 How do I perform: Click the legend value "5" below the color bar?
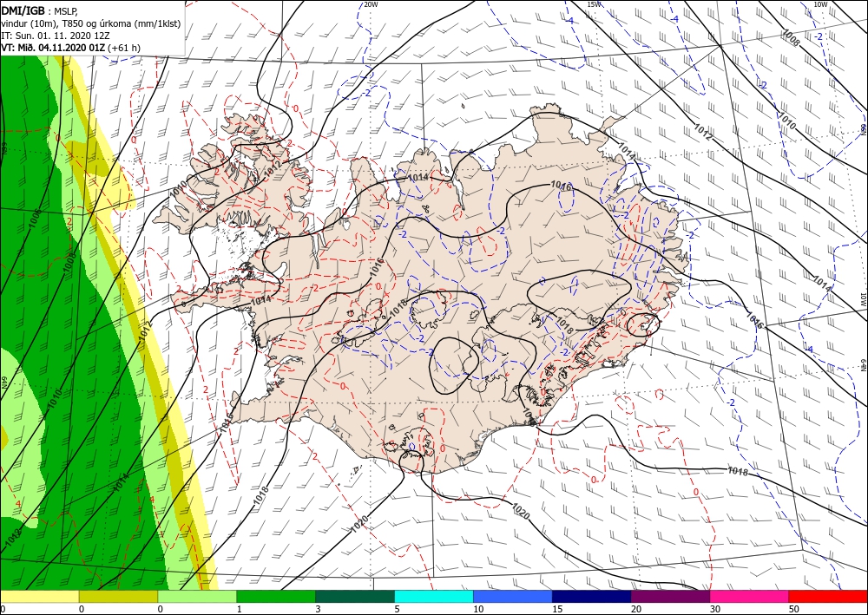(x=397, y=609)
